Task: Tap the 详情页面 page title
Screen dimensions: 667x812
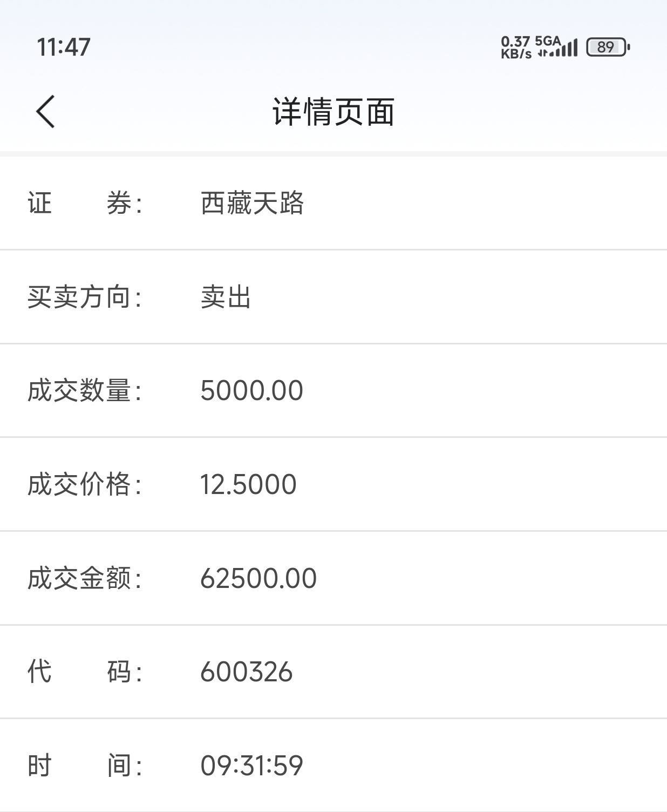Action: pos(333,112)
